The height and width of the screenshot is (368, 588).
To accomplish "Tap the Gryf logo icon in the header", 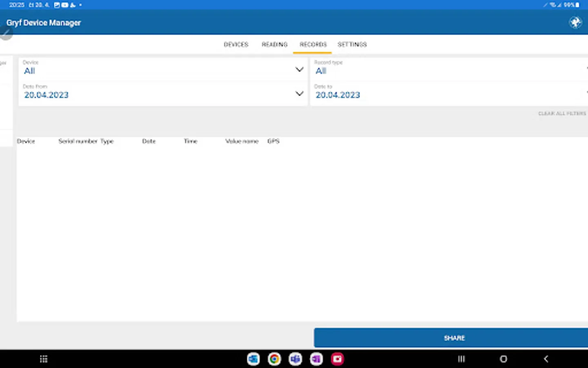I will coord(575,22).
